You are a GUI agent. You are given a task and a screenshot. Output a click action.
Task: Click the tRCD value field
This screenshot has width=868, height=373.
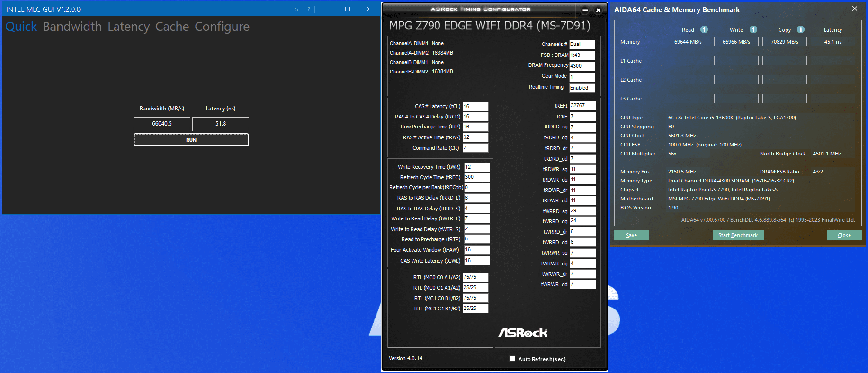click(475, 117)
